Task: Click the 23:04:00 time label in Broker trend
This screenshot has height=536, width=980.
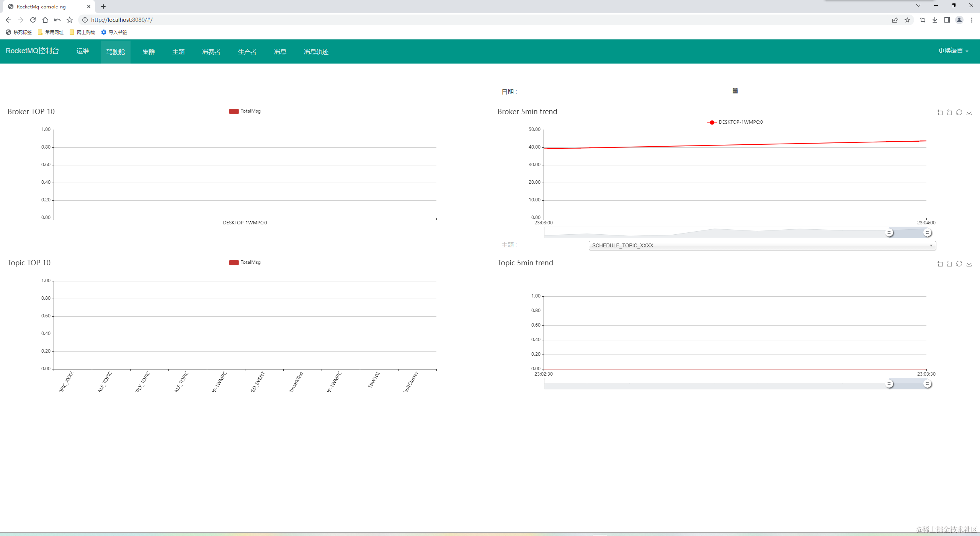Action: coord(926,223)
